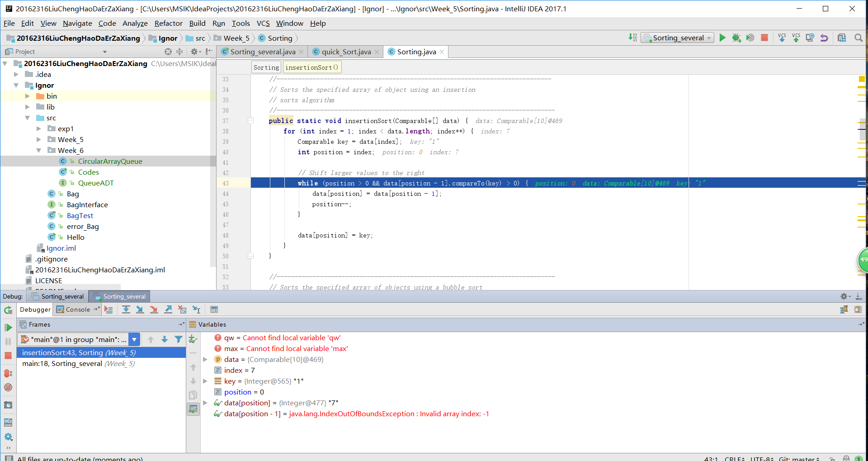Collapse the Week_6 package

click(x=39, y=150)
